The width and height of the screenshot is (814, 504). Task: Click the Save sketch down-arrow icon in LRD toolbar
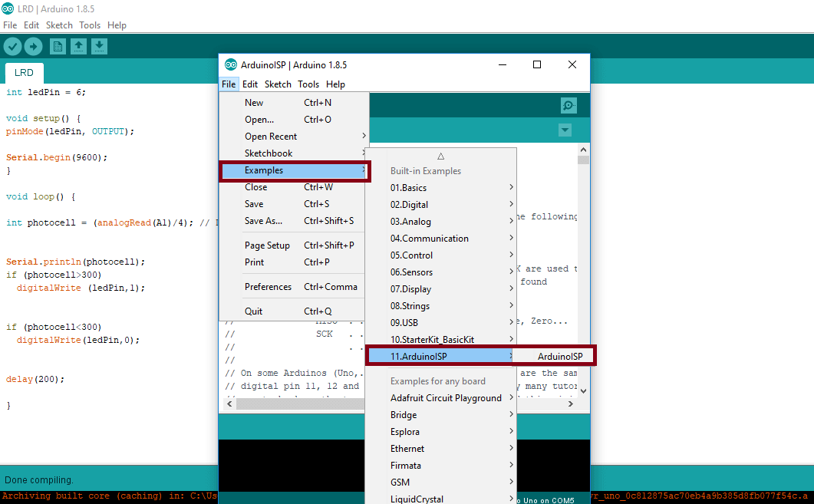tap(99, 47)
